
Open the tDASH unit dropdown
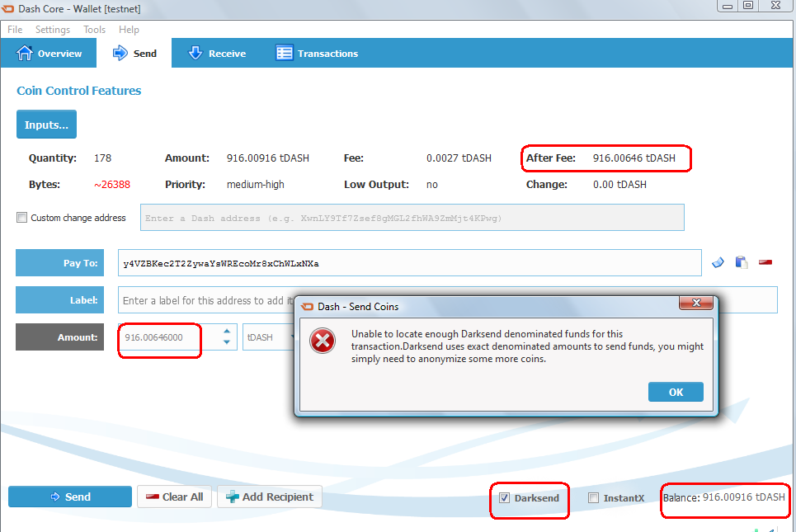[x=269, y=337]
